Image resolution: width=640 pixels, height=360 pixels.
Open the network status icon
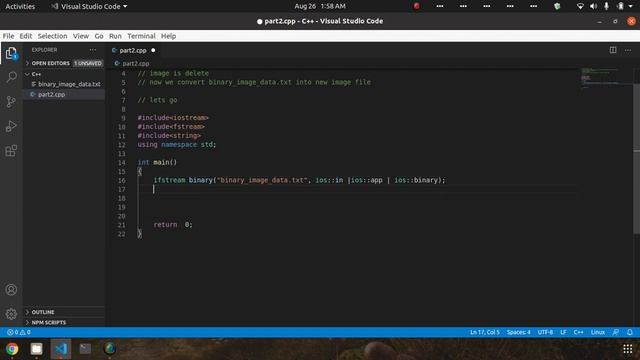580,6
